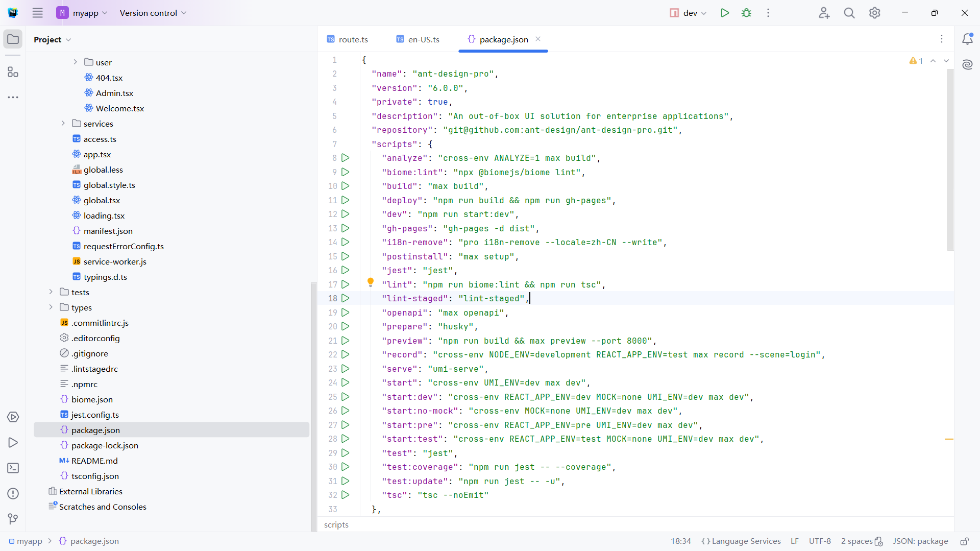Open the Problems tool window
Viewport: 980px width, 551px height.
(13, 494)
